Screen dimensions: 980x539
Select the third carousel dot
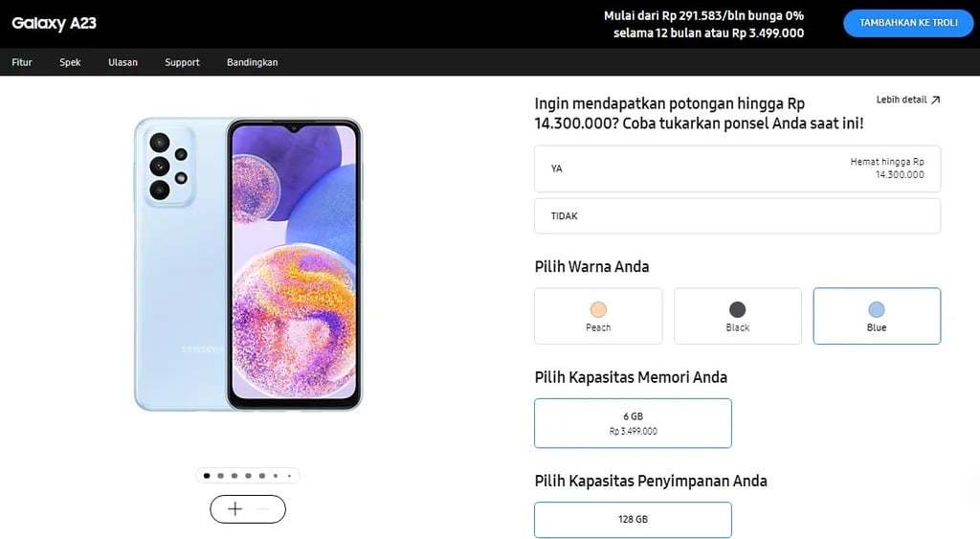(x=234, y=476)
